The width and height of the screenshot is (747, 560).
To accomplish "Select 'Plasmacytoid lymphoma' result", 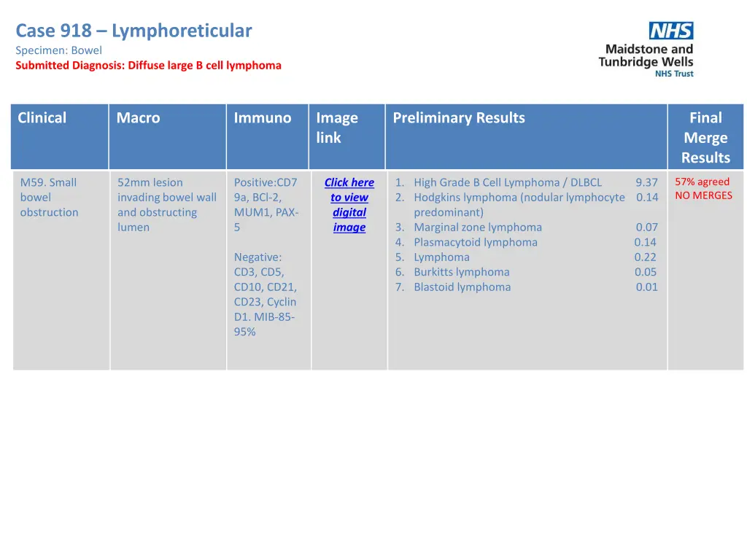I will pyautogui.click(x=476, y=242).
